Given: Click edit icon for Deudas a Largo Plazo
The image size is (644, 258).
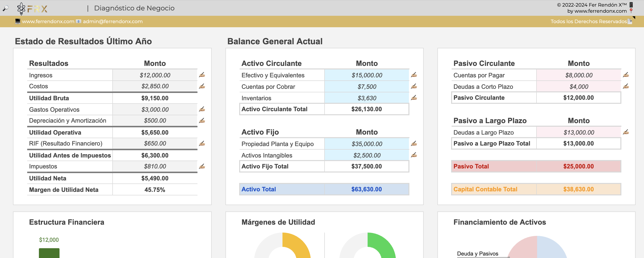Looking at the screenshot, I should (x=626, y=132).
